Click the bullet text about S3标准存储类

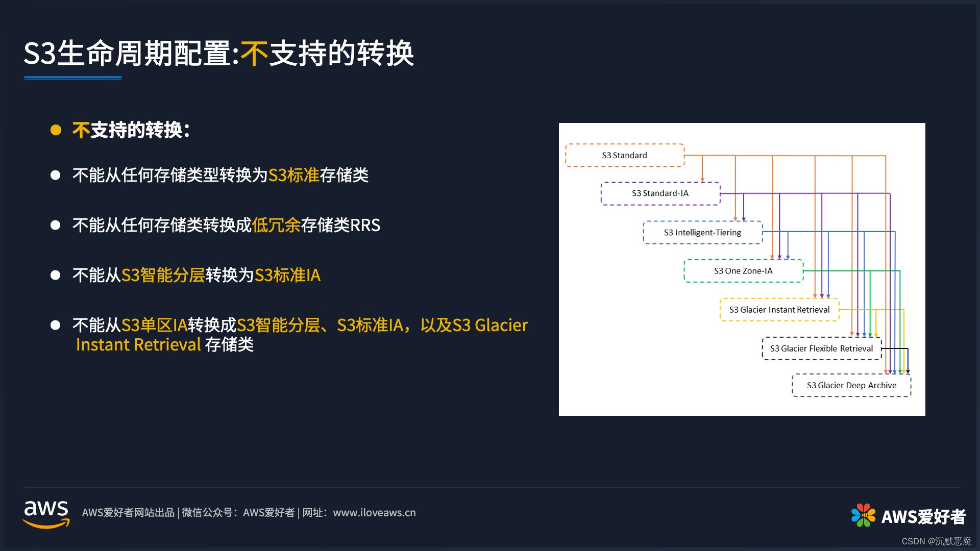220,176
